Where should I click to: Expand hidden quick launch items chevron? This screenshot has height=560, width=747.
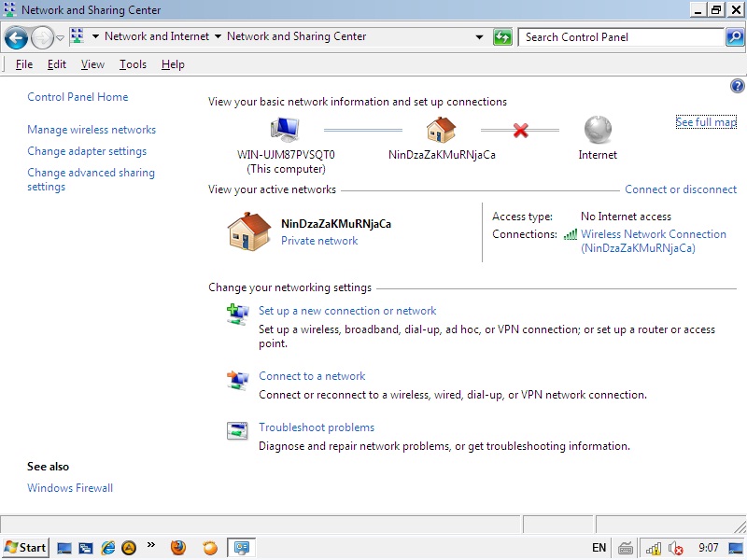(151, 545)
